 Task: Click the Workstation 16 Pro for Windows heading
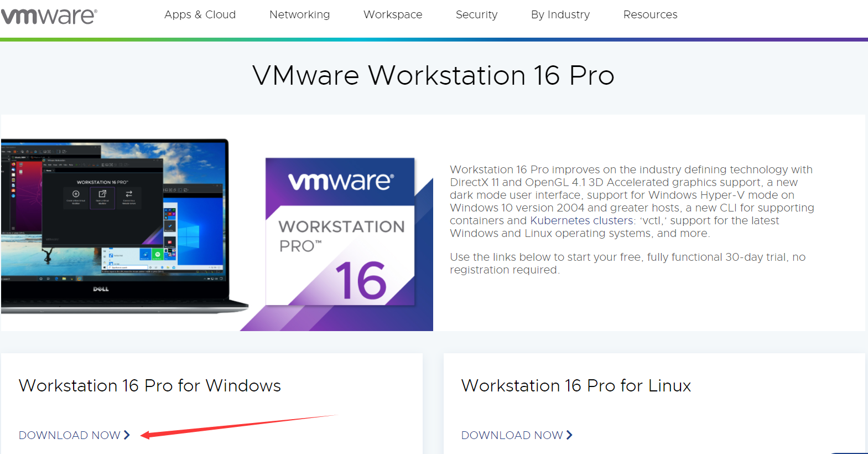(150, 385)
